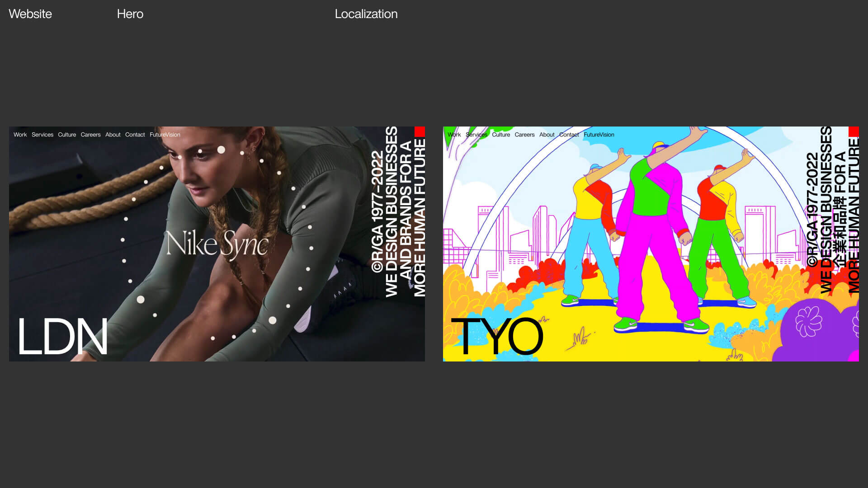Viewport: 868px width, 488px height.
Task: Click the Localization header label
Action: coord(366,14)
